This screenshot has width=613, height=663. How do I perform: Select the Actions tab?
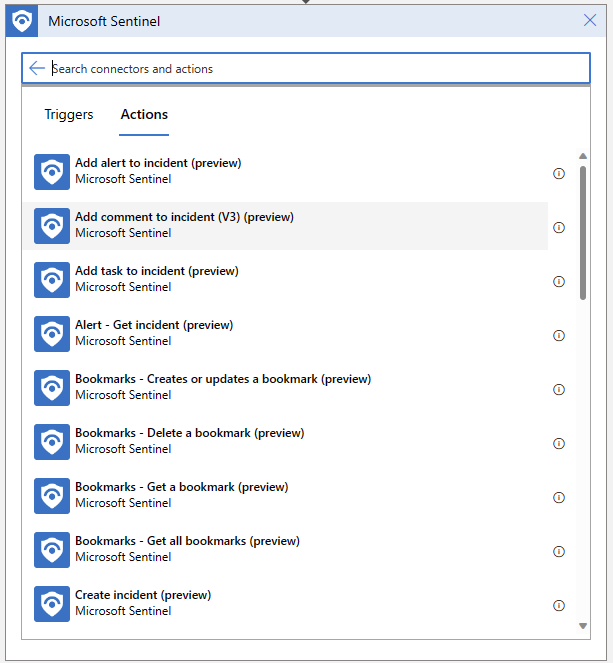144,115
